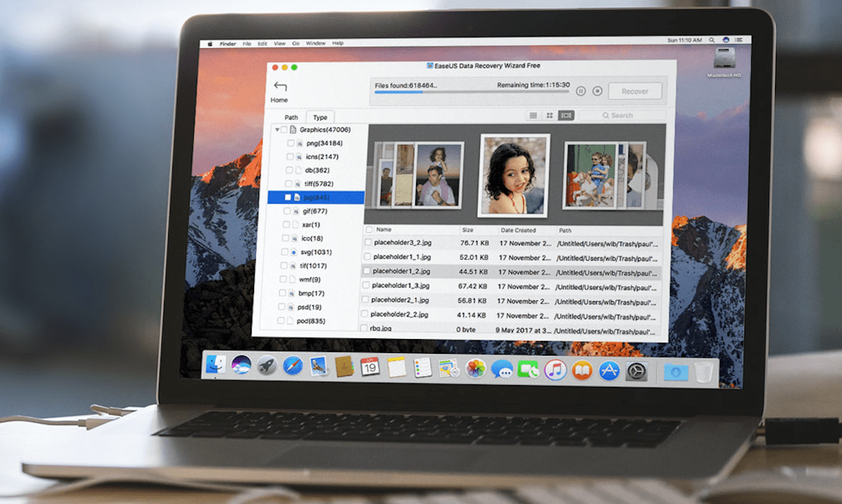
Task: Open iTunes from the dock
Action: pyautogui.click(x=555, y=370)
